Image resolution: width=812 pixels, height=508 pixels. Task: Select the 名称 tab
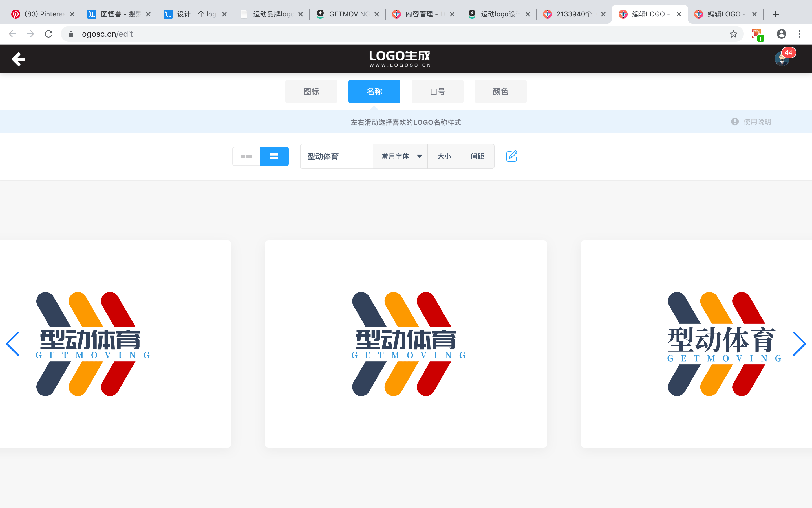(374, 91)
